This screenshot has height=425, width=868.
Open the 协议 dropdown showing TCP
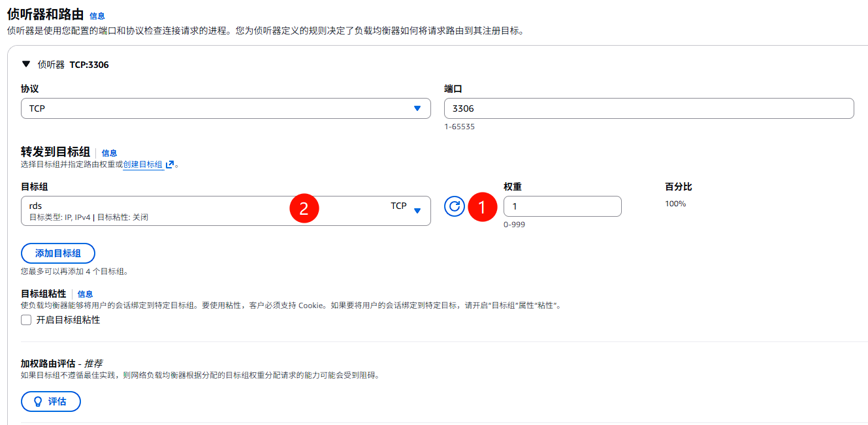pyautogui.click(x=225, y=108)
